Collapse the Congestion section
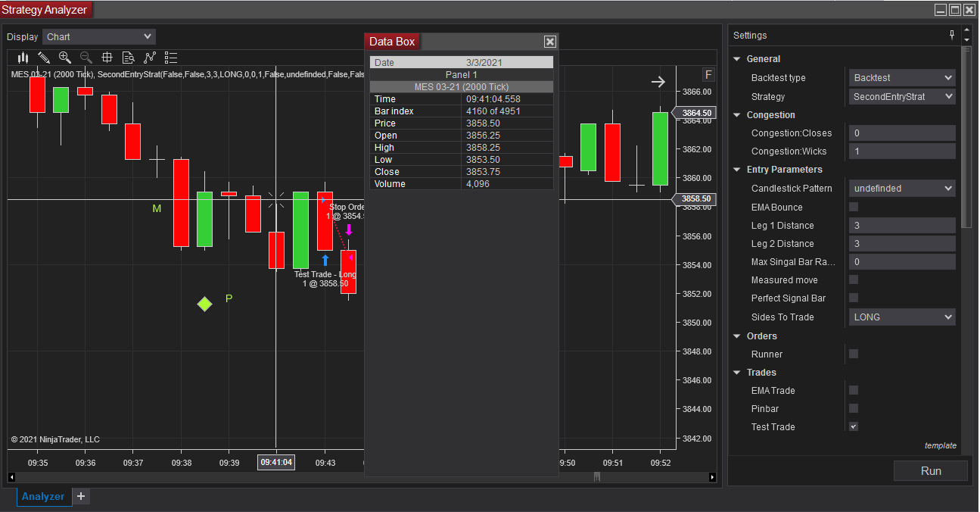This screenshot has height=512, width=980. coord(738,115)
